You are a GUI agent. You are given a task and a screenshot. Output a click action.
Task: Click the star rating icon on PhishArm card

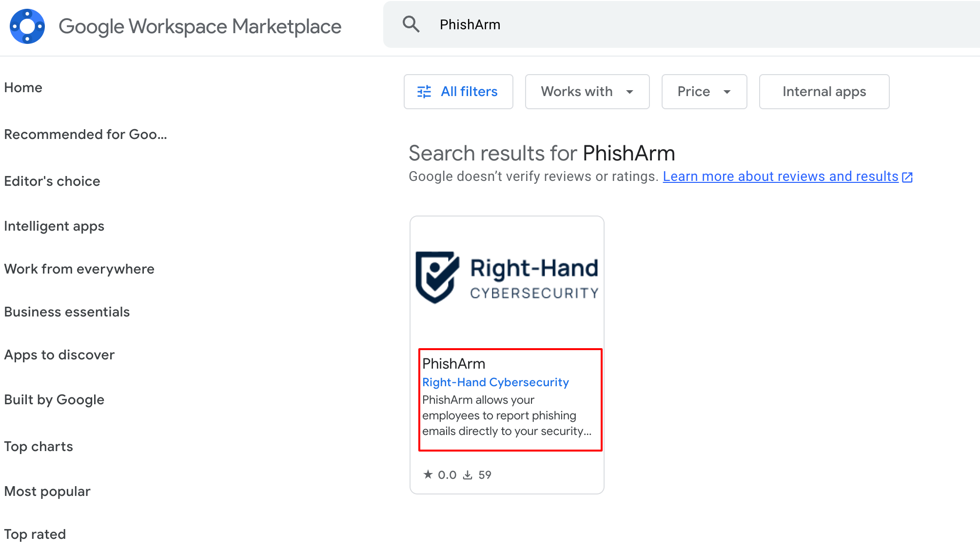[428, 474]
